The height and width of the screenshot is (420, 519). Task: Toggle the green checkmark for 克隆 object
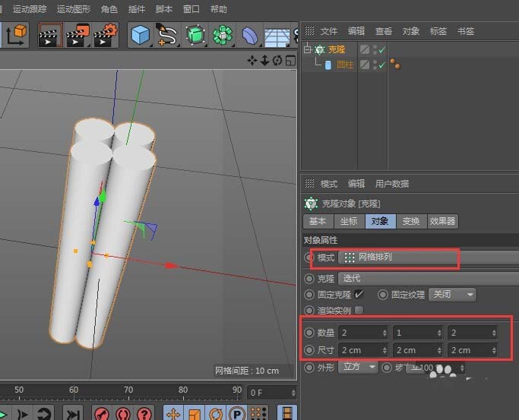pyautogui.click(x=381, y=49)
